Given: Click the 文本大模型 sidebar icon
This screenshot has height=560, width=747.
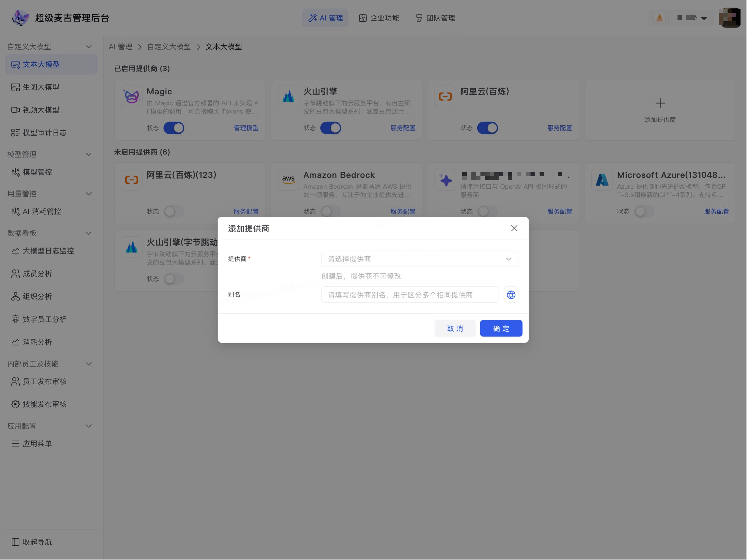Looking at the screenshot, I should point(16,65).
